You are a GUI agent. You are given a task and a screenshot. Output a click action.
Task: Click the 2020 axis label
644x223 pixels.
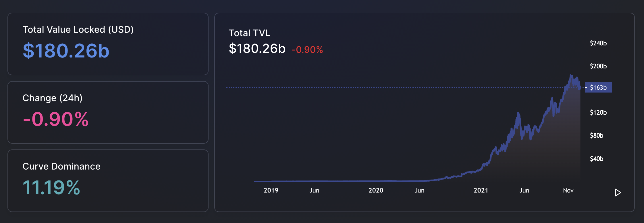coord(376,190)
